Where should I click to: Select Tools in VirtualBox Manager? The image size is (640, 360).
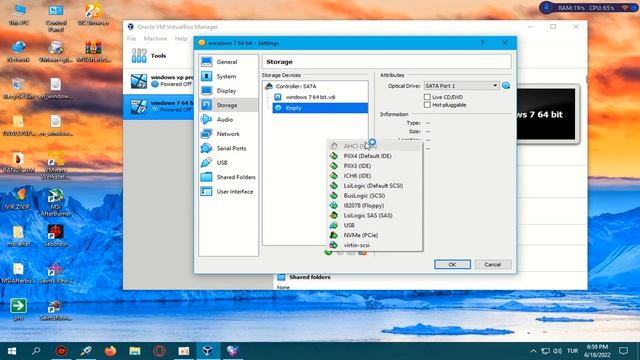tap(158, 56)
